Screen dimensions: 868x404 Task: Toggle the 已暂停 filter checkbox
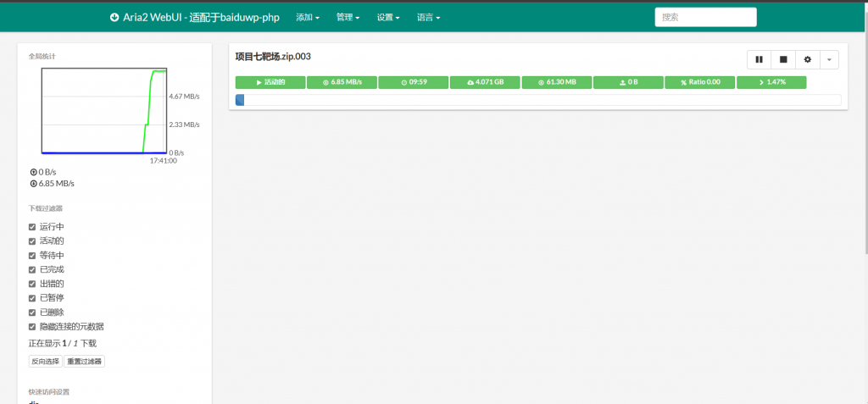[32, 298]
